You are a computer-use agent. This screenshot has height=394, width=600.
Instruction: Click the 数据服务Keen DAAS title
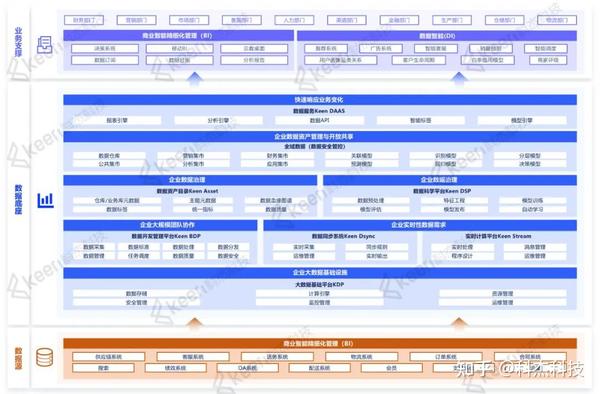pos(319,111)
